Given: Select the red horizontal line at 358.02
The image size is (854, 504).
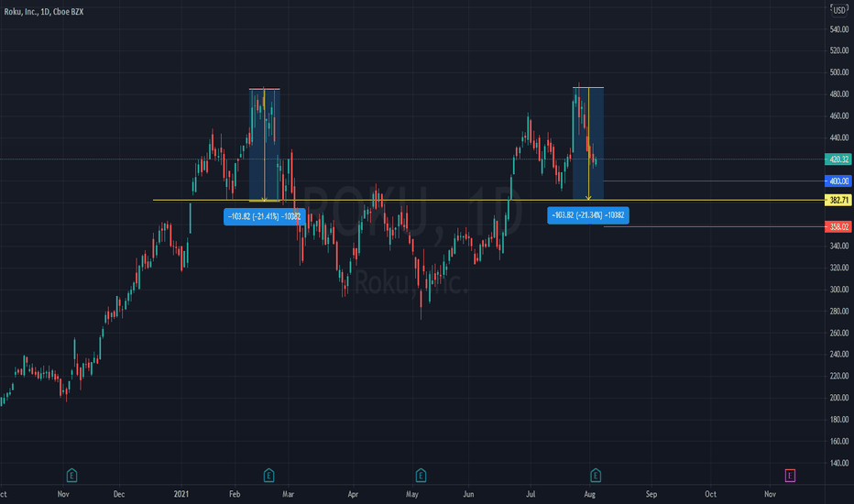Looking at the screenshot, I should [714, 226].
